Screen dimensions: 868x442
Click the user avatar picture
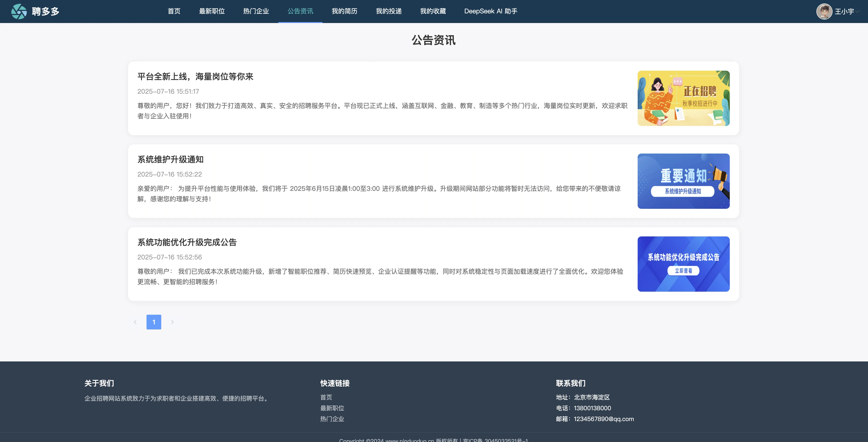click(x=824, y=12)
